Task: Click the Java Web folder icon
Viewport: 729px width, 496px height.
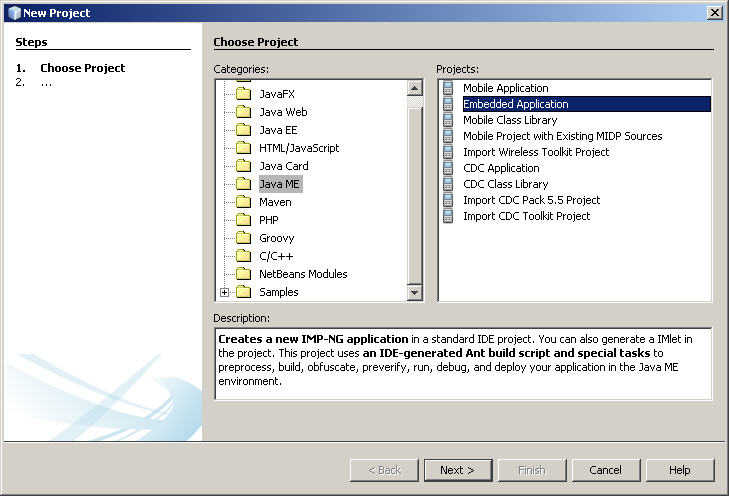Action: [x=243, y=112]
